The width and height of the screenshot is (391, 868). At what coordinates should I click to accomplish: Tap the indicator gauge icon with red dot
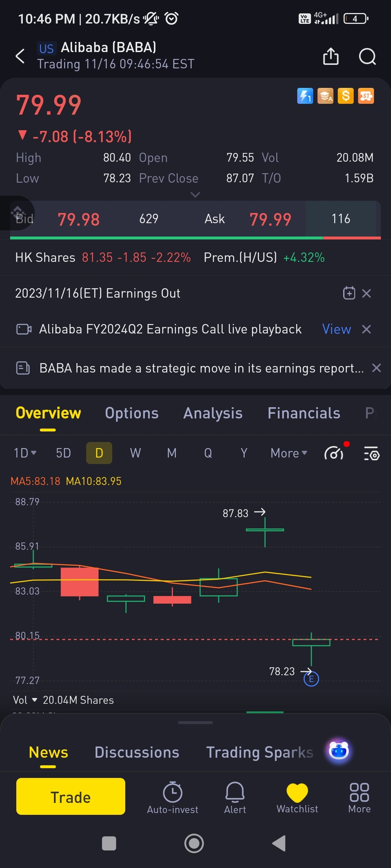334,453
